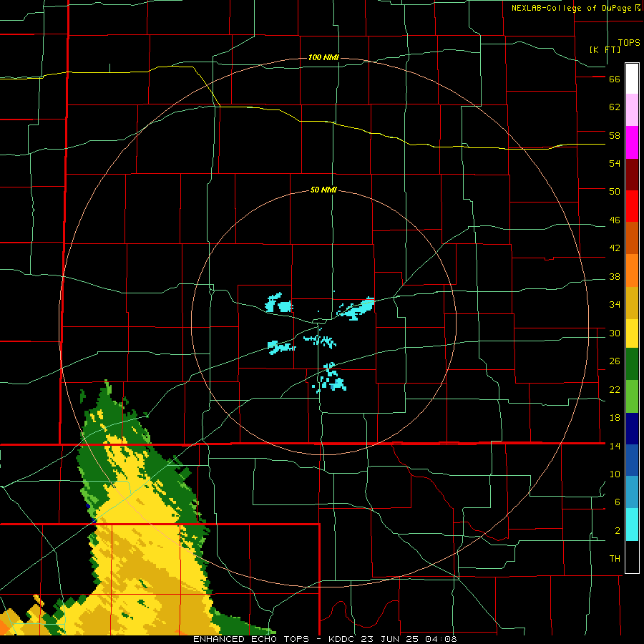
Task: Click the black TH legend band
Action: (x=632, y=557)
